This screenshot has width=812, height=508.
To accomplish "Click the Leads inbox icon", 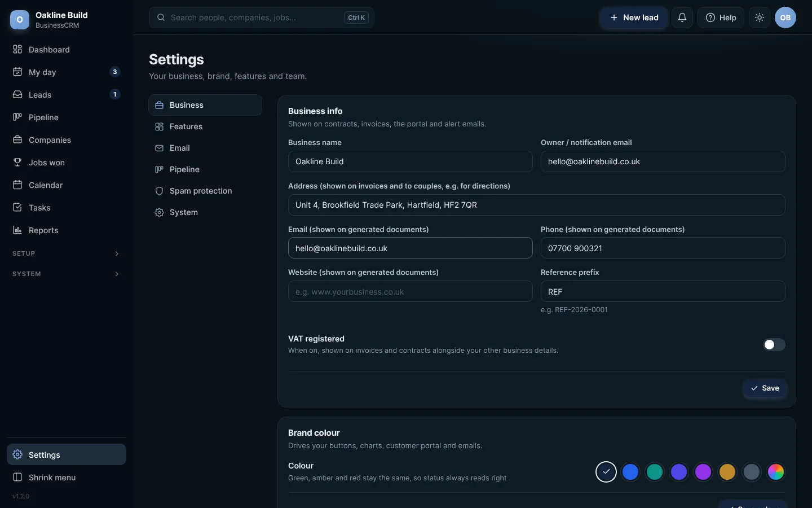I will pyautogui.click(x=17, y=94).
